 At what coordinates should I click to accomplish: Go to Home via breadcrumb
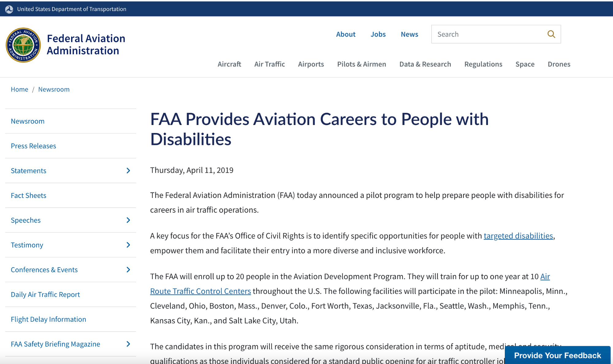pyautogui.click(x=19, y=89)
